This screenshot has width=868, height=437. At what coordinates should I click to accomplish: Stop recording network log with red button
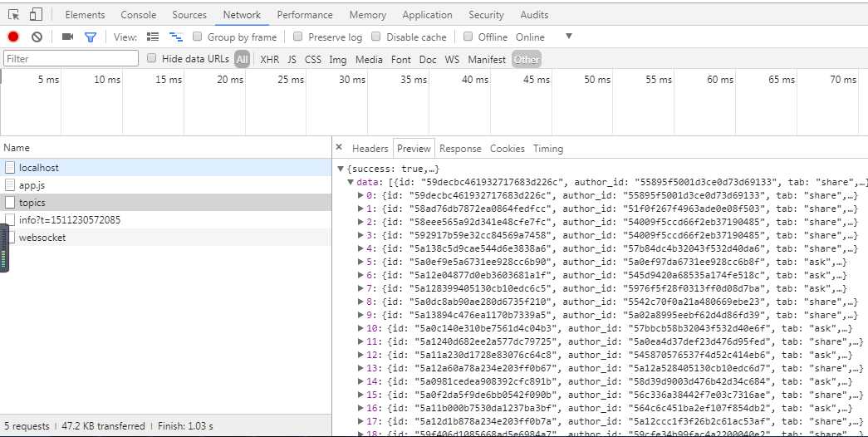(13, 37)
